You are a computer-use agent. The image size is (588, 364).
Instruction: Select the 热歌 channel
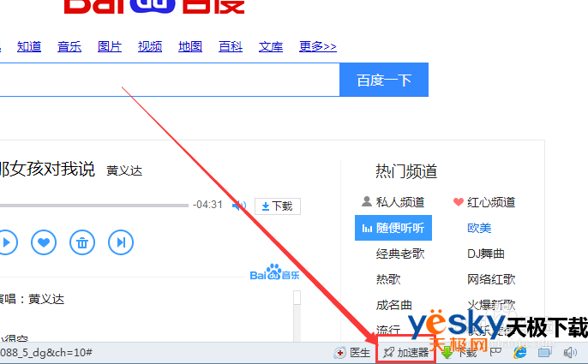(388, 279)
